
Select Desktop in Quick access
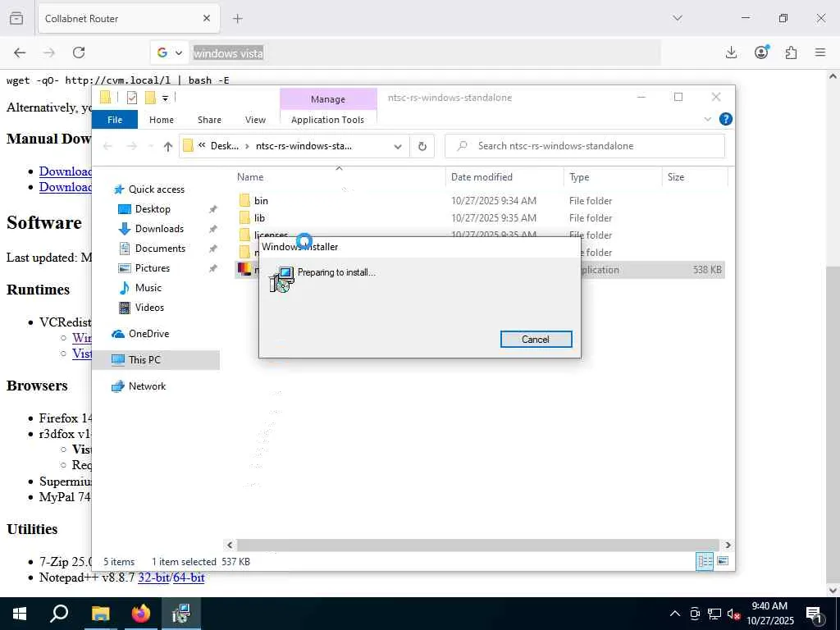tap(153, 209)
